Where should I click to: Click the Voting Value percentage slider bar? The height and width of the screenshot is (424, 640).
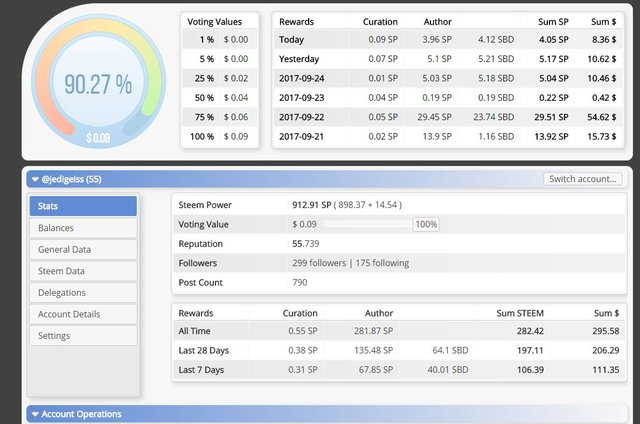367,224
